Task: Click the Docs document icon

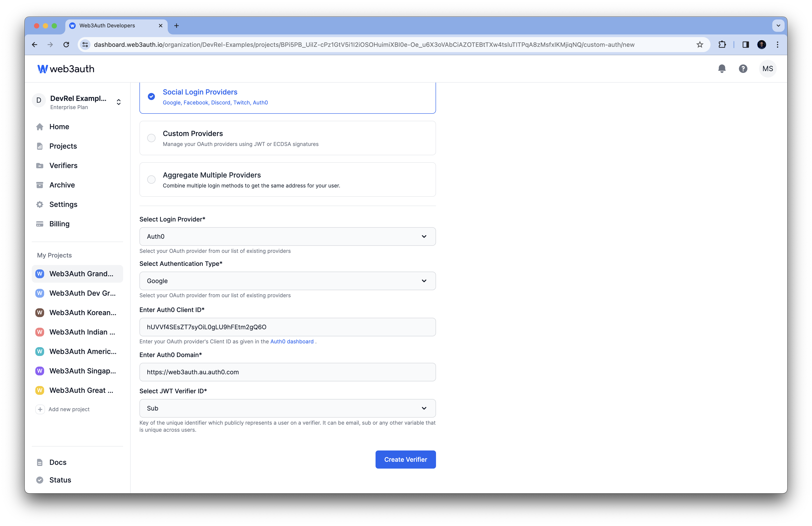Action: tap(40, 462)
